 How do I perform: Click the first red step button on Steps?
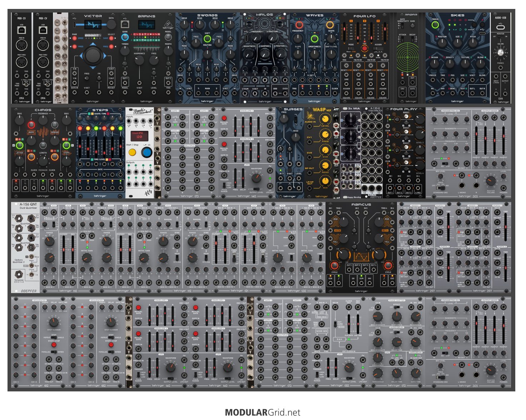click(x=80, y=128)
